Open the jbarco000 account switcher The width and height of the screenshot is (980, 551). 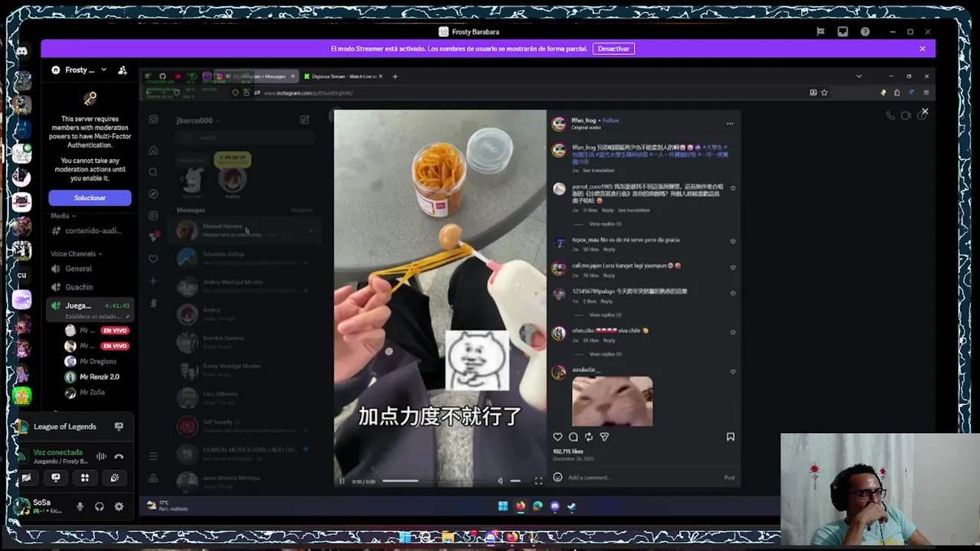coord(198,120)
